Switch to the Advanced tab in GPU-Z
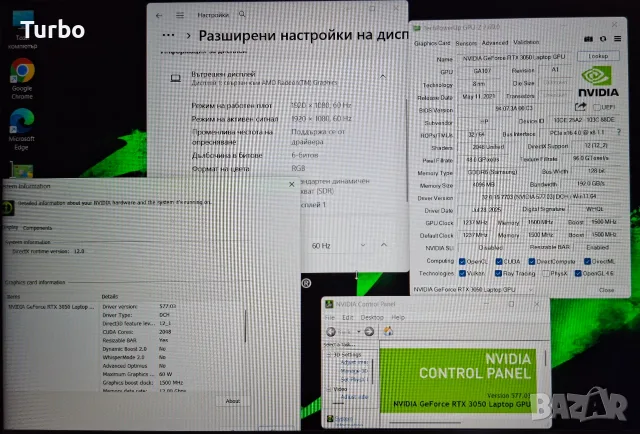640x434 pixels. coord(495,42)
